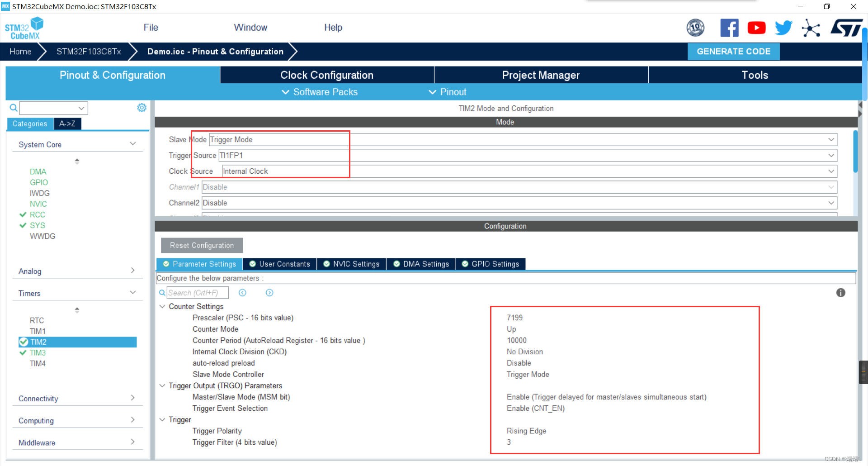Click the sidebar search magnifier icon
The height and width of the screenshot is (466, 868).
tap(14, 108)
